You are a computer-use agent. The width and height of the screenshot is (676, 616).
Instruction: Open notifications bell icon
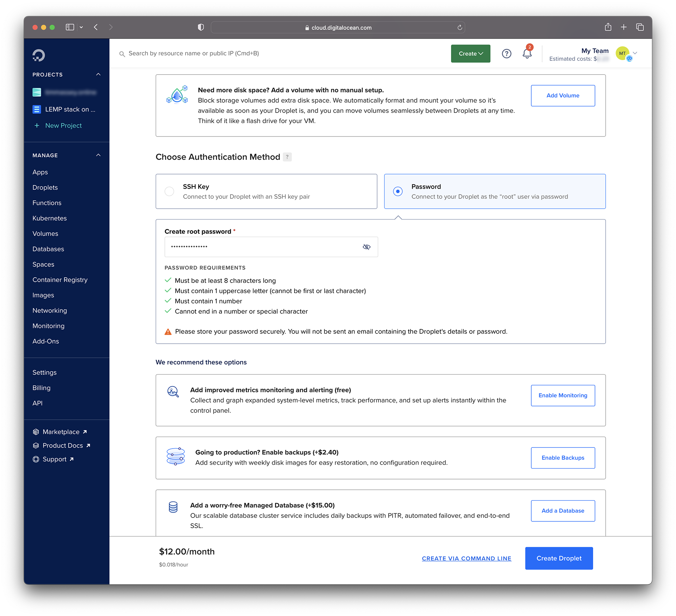coord(527,53)
